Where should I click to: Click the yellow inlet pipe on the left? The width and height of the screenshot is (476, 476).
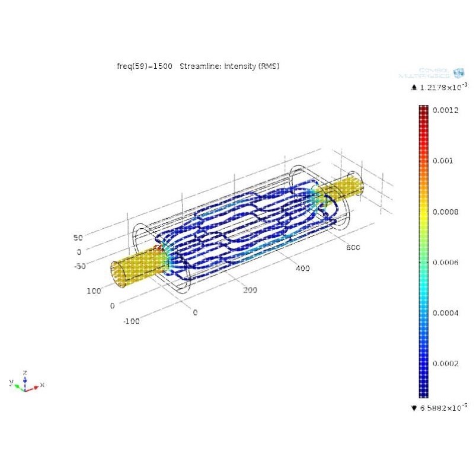click(139, 267)
